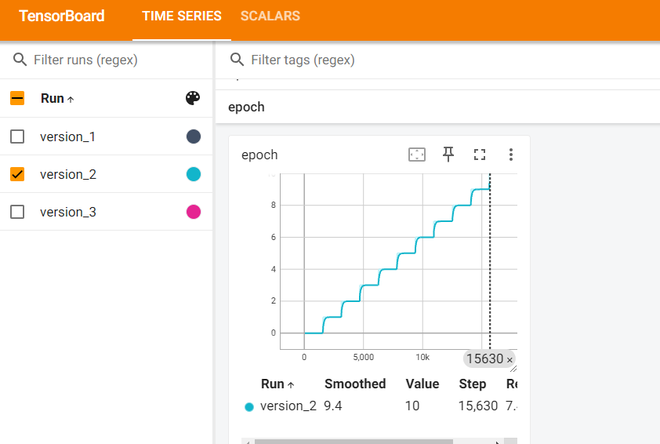This screenshot has height=444, width=660.
Task: Click the fit domain to data icon
Action: 417,154
